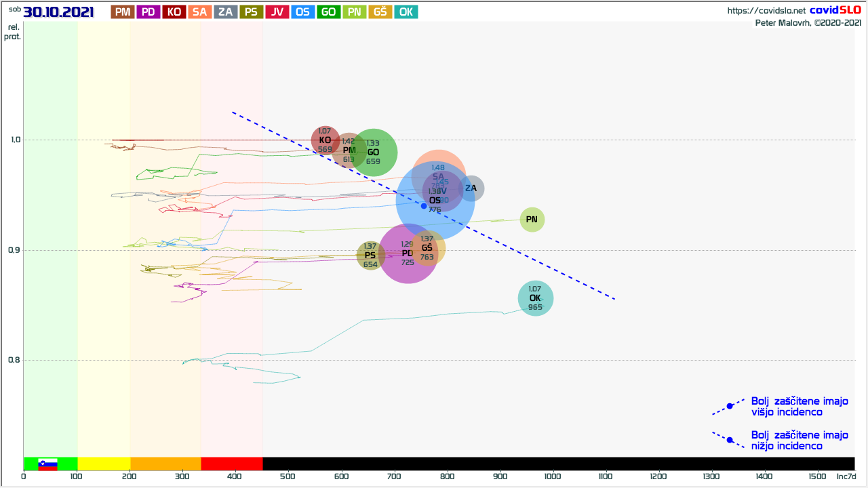Screen dimensions: 868x488
Task: Click the yellow incidence band on the axis
Action: click(104, 464)
